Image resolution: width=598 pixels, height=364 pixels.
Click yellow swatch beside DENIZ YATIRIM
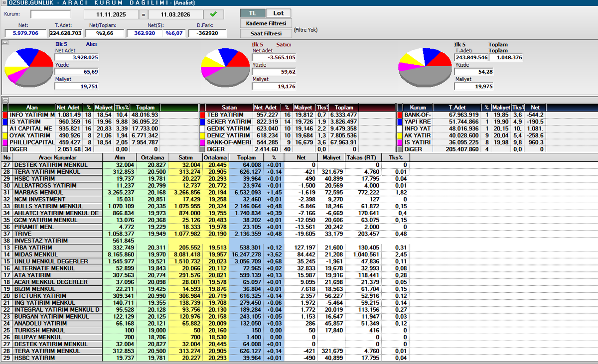[x=202, y=135]
